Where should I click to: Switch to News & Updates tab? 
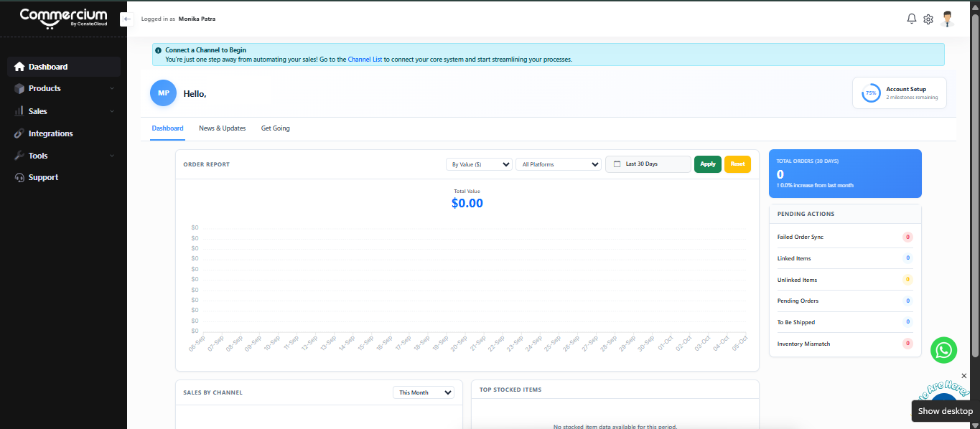223,128
